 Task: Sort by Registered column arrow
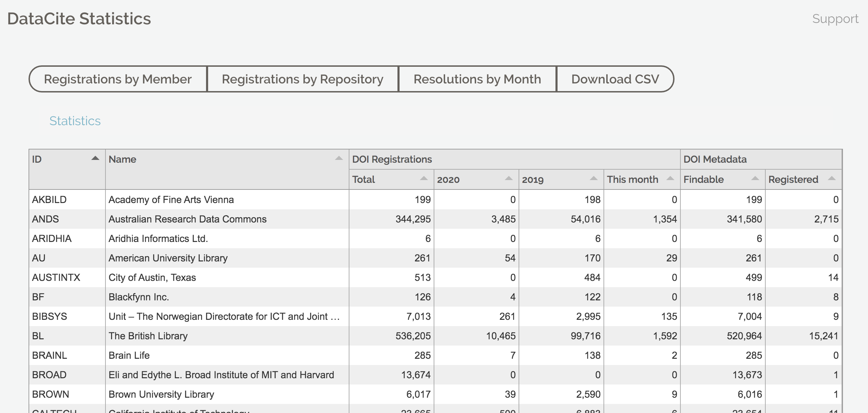pyautogui.click(x=831, y=179)
